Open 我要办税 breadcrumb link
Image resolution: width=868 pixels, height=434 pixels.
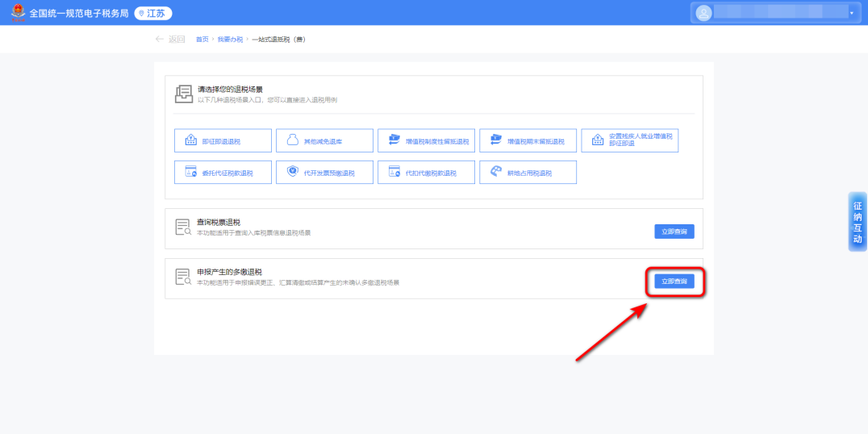pyautogui.click(x=230, y=40)
